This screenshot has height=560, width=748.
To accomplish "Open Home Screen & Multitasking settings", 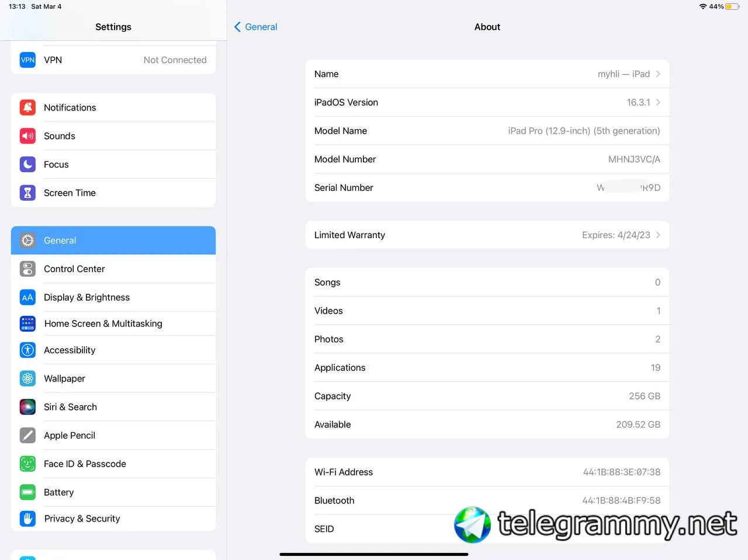I will coord(113,324).
